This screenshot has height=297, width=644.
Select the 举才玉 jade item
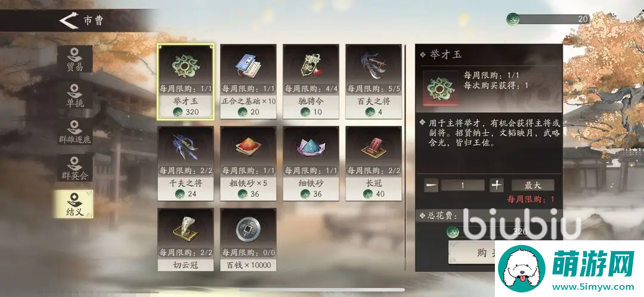click(185, 81)
